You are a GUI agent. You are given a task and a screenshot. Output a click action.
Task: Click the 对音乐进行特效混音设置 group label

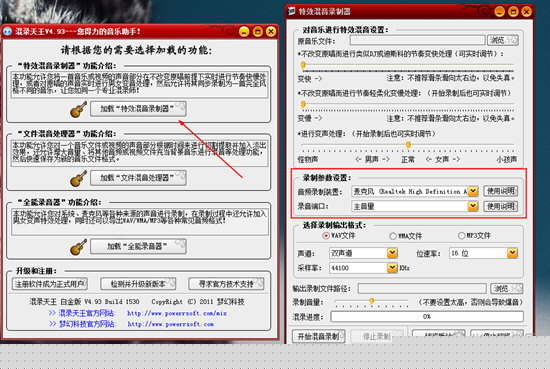point(345,30)
